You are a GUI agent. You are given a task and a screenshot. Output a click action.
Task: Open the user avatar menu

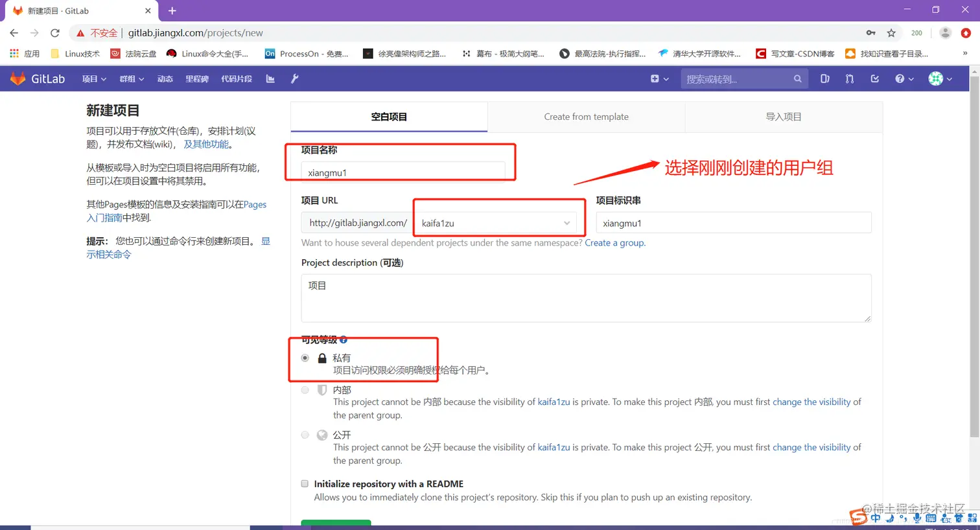pyautogui.click(x=940, y=78)
